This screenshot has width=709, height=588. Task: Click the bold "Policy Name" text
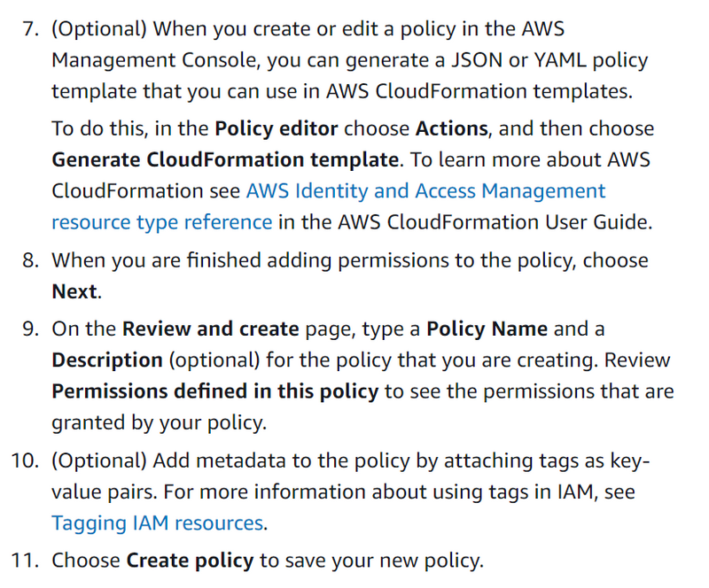coord(487,329)
